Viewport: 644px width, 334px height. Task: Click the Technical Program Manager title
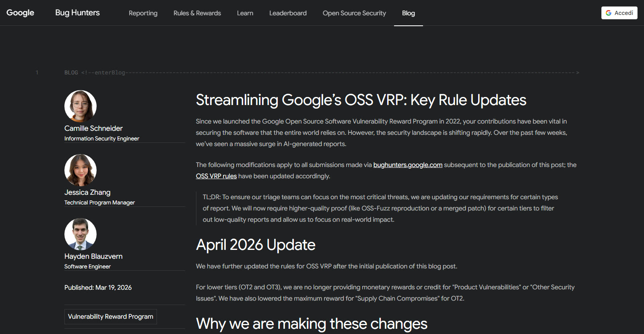(99, 202)
